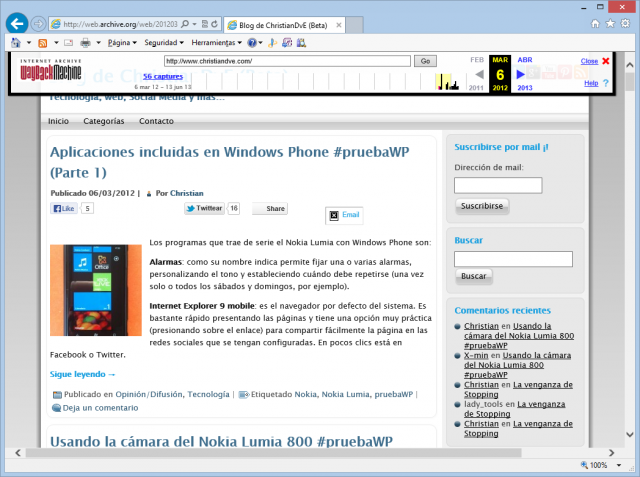
Task: Open the X-min commenter link
Action: [476, 355]
